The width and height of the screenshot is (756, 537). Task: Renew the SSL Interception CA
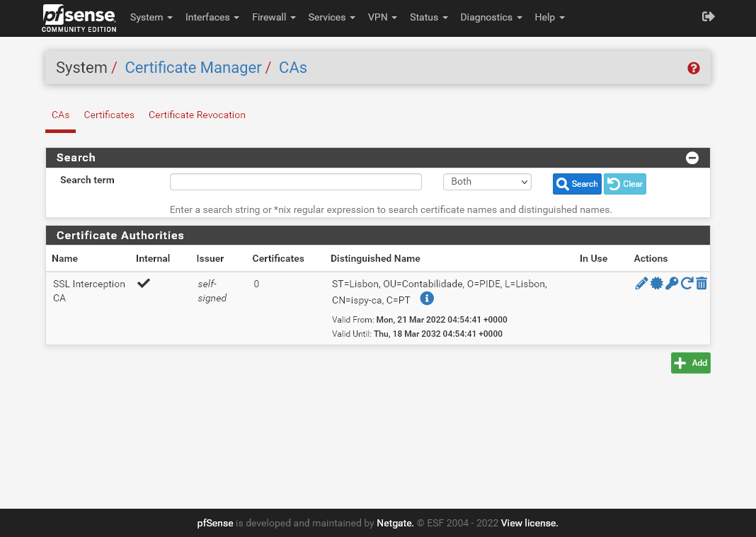687,284
